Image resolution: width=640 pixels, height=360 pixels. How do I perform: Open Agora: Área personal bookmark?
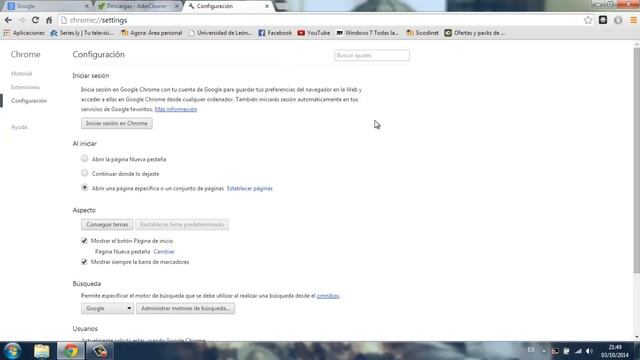[x=152, y=33]
